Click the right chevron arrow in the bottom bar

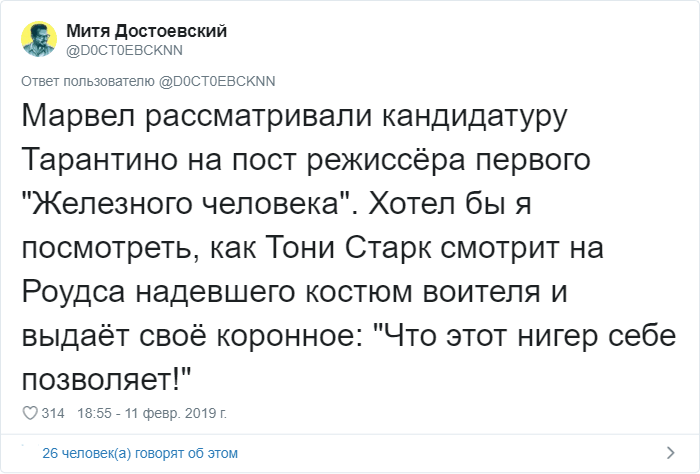[x=670, y=453]
